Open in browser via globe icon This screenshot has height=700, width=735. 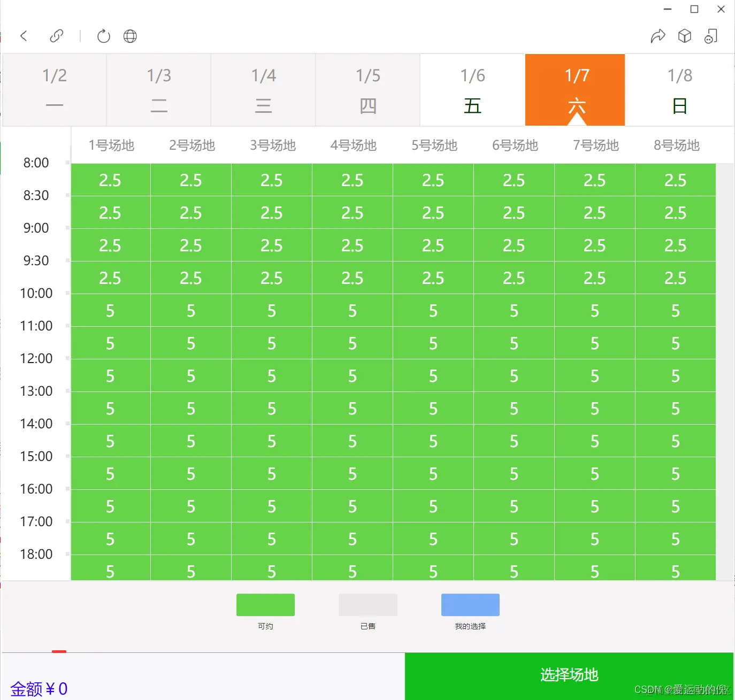click(x=130, y=36)
